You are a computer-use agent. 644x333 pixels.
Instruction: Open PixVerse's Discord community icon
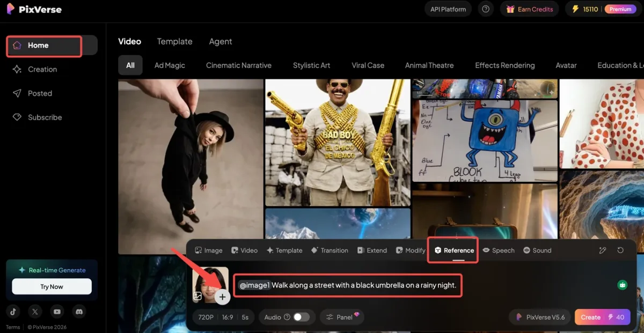click(x=79, y=312)
